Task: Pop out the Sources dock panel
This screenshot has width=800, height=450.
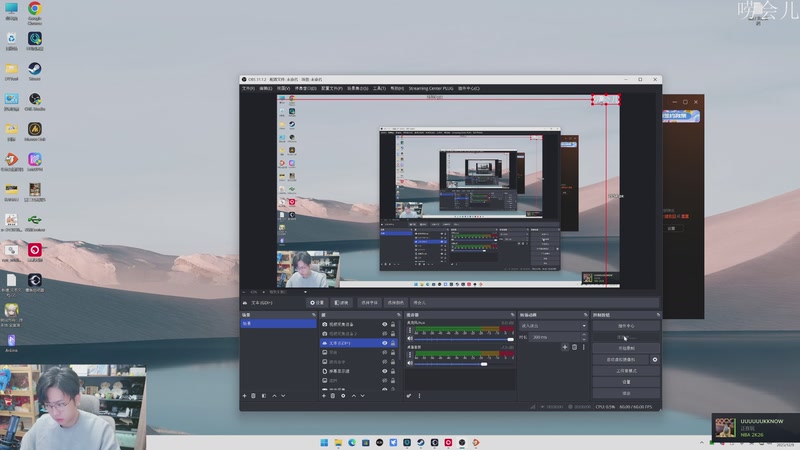Action: (398, 315)
